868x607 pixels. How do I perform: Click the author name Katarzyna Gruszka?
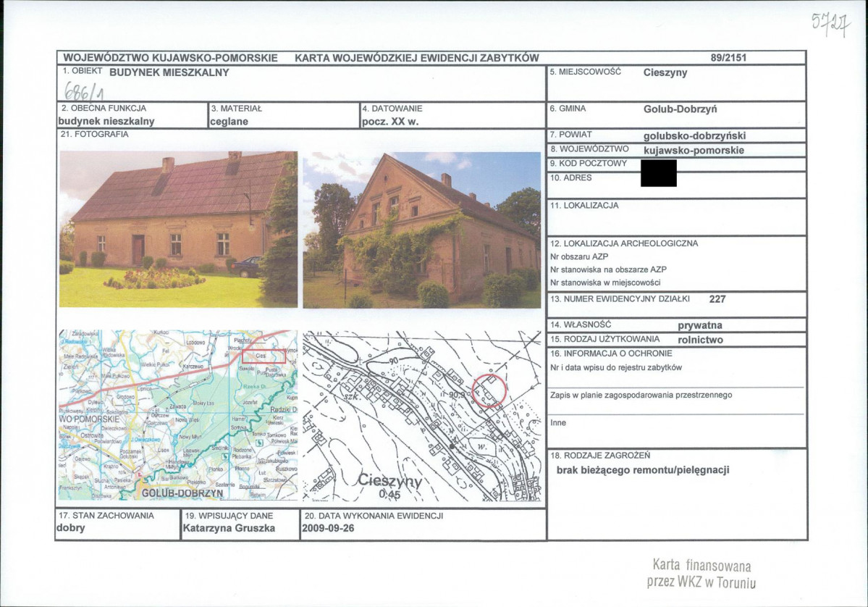click(x=229, y=528)
